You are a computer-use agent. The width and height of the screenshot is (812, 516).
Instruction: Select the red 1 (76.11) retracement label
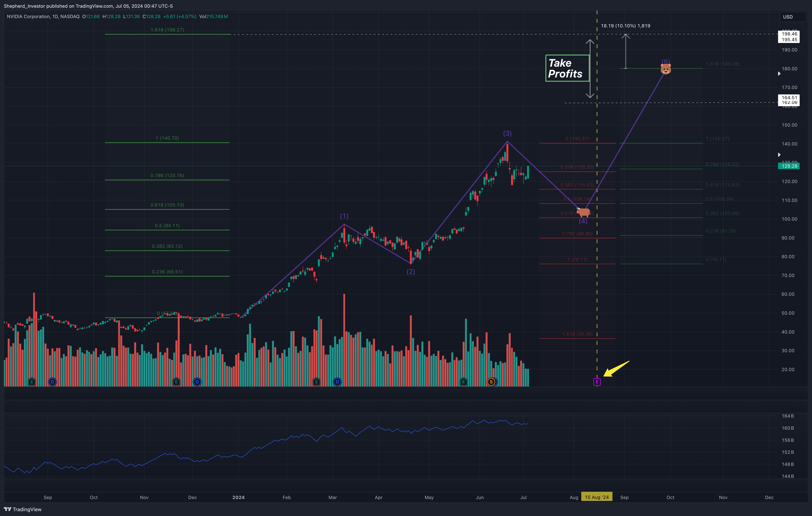point(577,260)
